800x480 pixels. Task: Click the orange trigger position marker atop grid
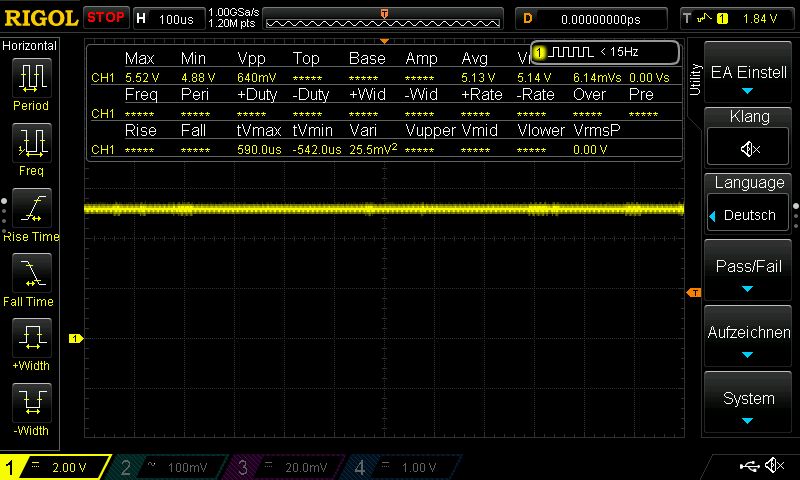[x=385, y=41]
